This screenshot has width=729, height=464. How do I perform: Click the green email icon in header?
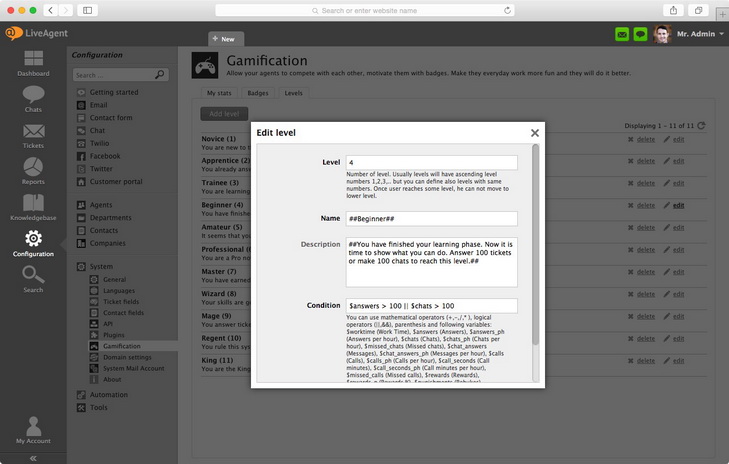622,35
